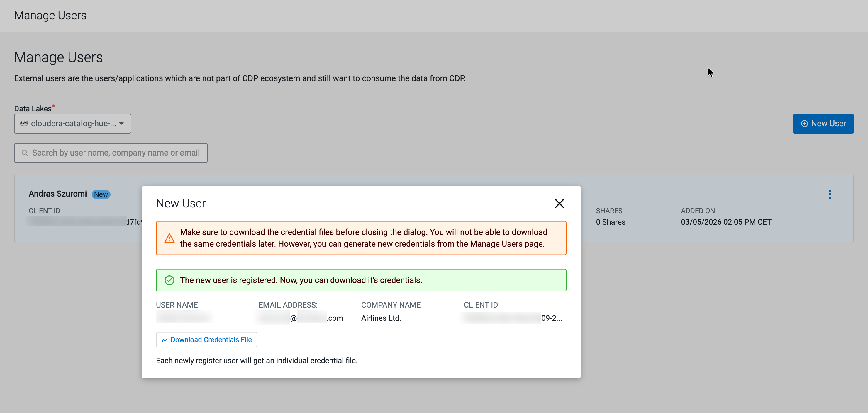Screen dimensions: 868x413
Task: Click the Manage Users breadcrumb in the top bar
Action: pyautogui.click(x=50, y=16)
